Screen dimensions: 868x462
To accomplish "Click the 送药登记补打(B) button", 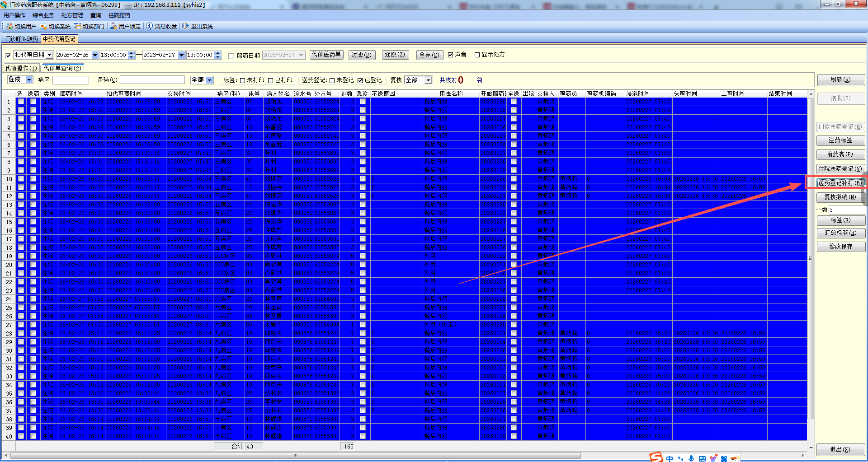I will point(841,183).
